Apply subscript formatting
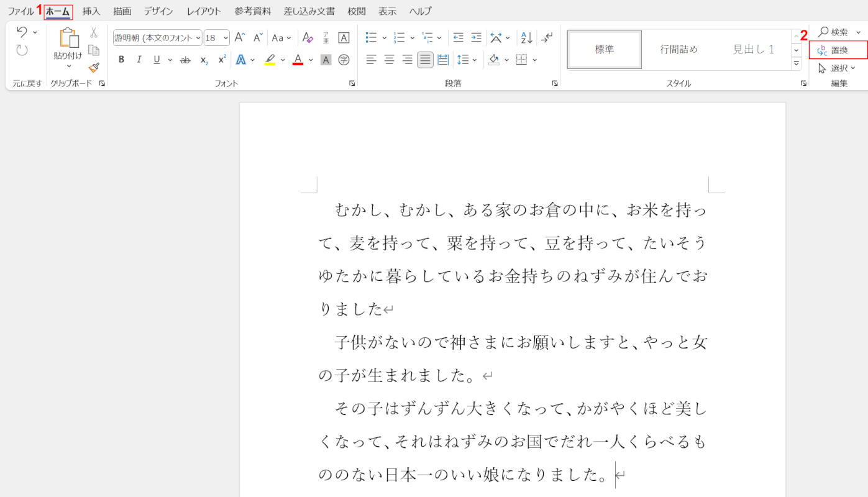This screenshot has width=868, height=497. click(x=204, y=60)
